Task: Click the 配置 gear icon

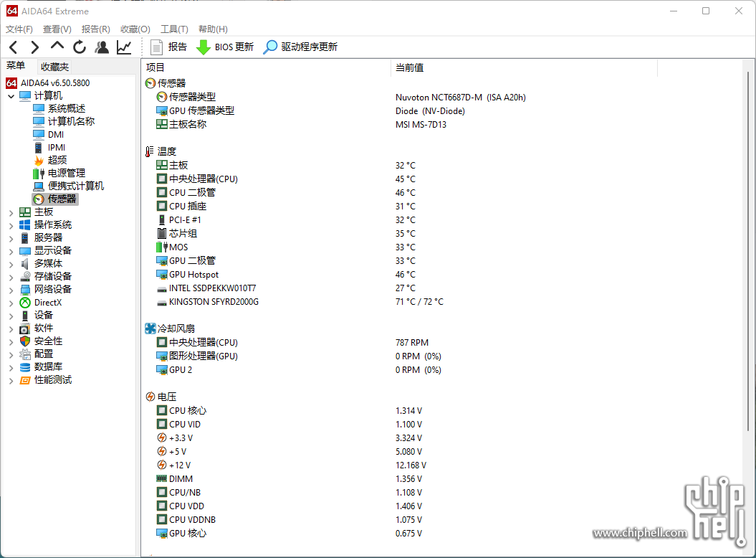Action: [25, 354]
